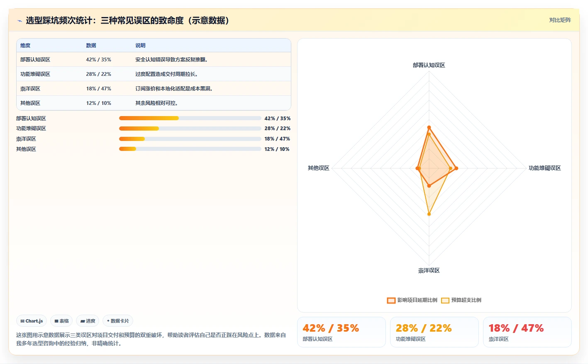Screen dimensions: 588x364
Task: Click the footer caption paragraph
Action: 151,339
